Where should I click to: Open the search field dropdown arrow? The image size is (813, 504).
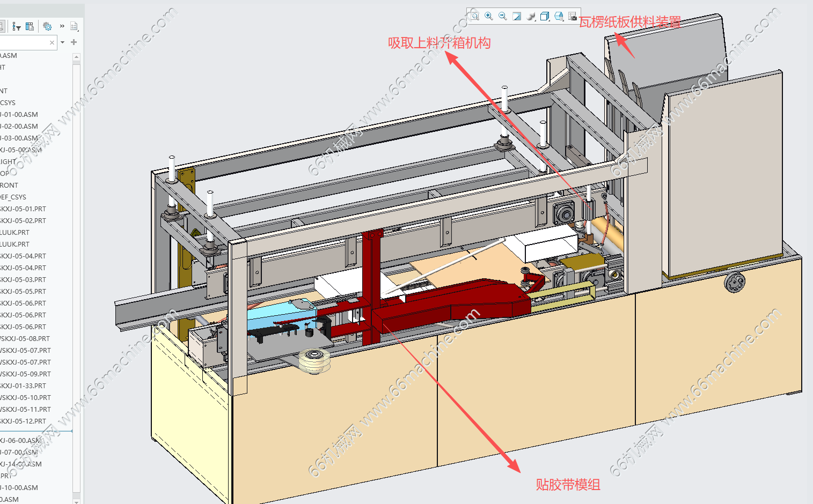[x=63, y=42]
